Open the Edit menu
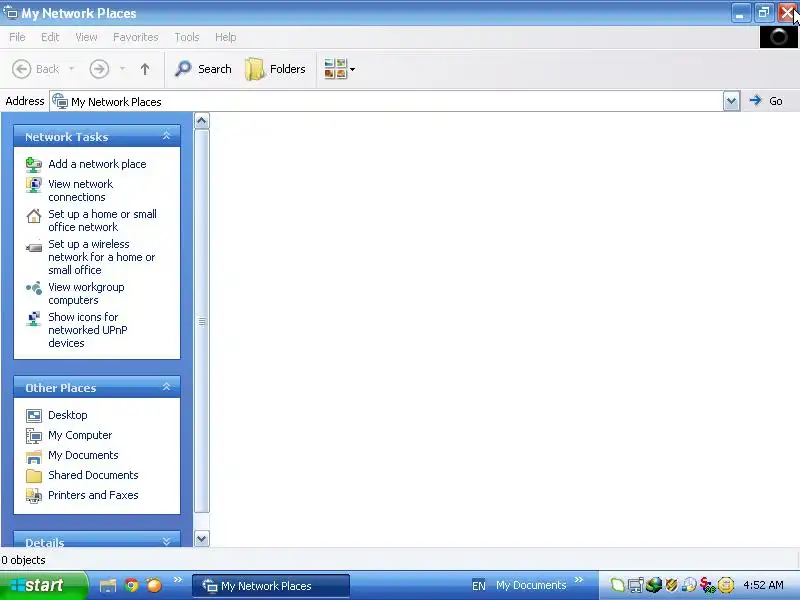Viewport: 800px width, 600px height. point(50,37)
